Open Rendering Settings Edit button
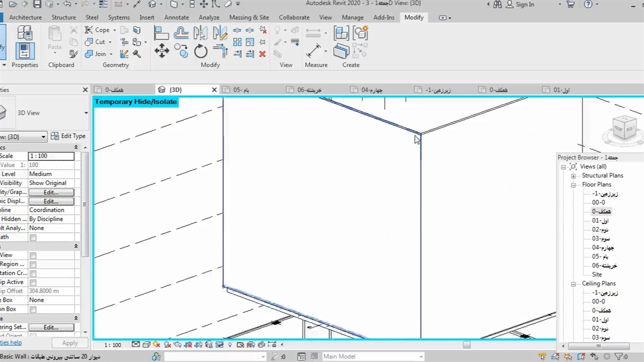This screenshot has height=362, width=644. 51,327
